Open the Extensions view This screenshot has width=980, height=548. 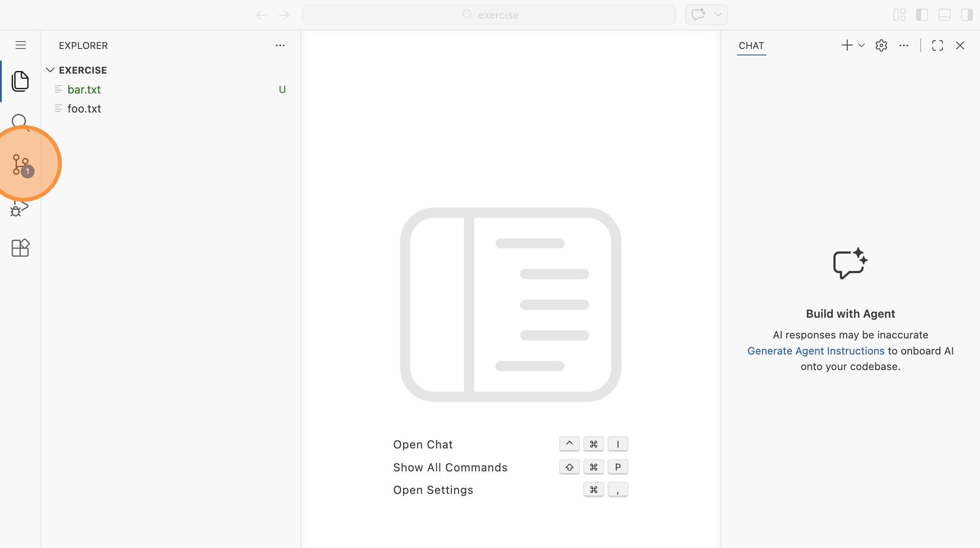tap(20, 248)
